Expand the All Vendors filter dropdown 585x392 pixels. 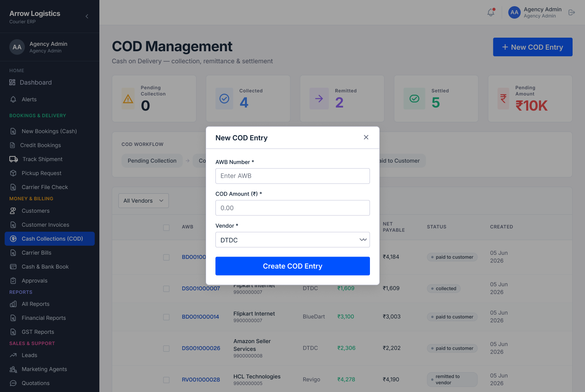(x=144, y=201)
